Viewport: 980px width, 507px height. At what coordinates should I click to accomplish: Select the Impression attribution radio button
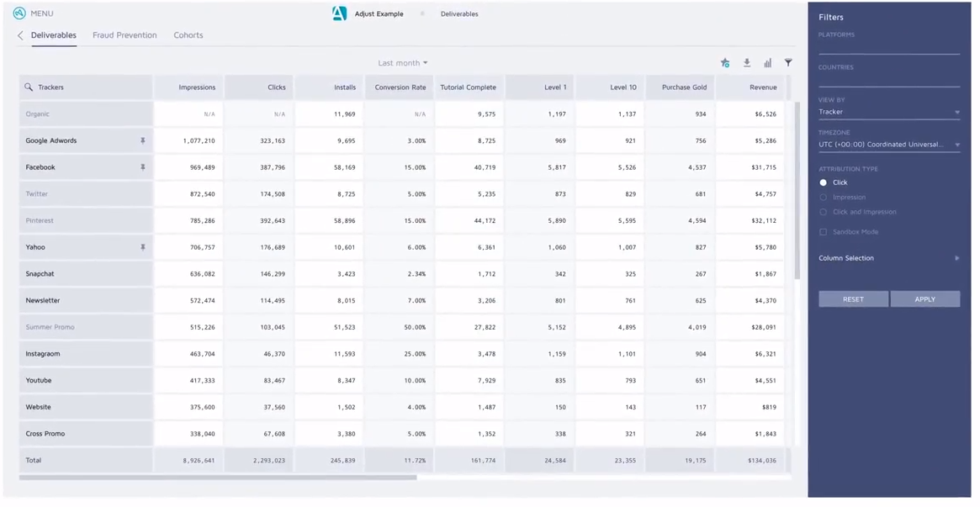pyautogui.click(x=824, y=198)
